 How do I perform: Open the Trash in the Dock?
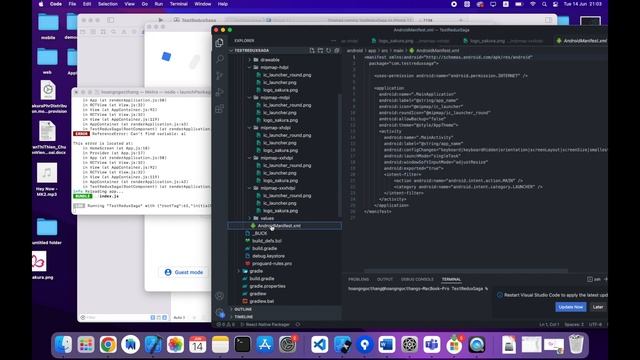click(x=576, y=344)
